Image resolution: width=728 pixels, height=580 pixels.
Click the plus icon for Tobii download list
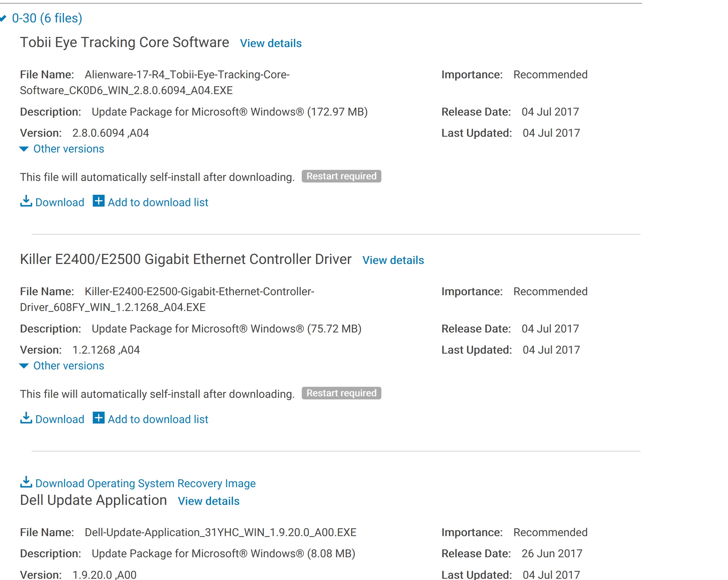tap(99, 201)
